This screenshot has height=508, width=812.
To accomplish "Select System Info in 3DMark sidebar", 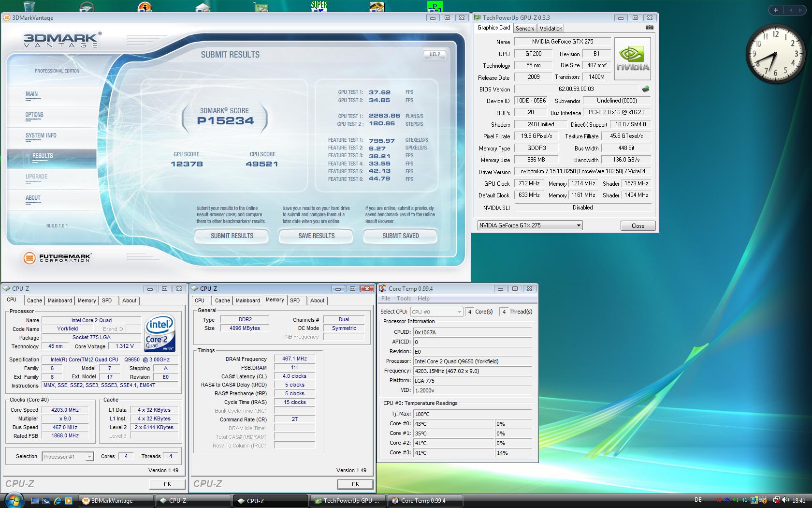I will (x=41, y=135).
